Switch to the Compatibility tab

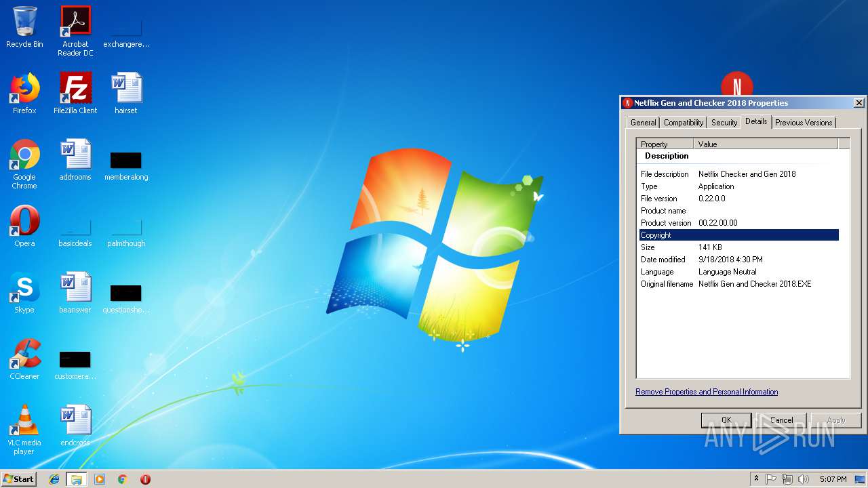point(684,123)
